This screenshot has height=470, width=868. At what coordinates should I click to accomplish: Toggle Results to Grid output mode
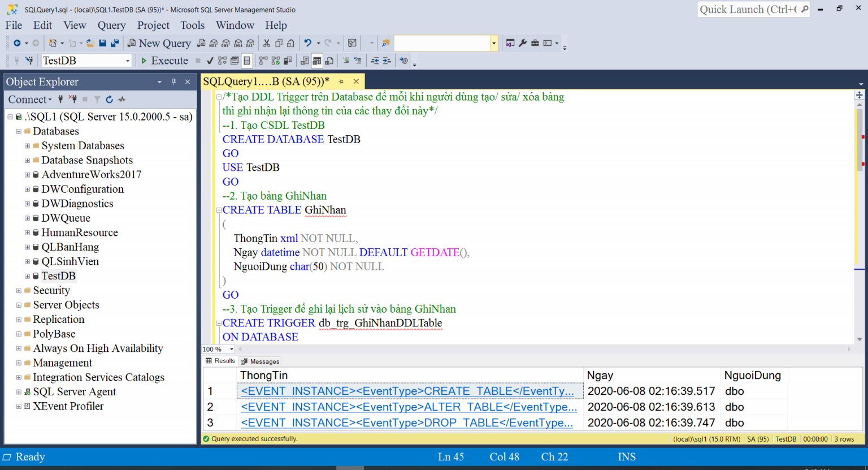coord(317,61)
